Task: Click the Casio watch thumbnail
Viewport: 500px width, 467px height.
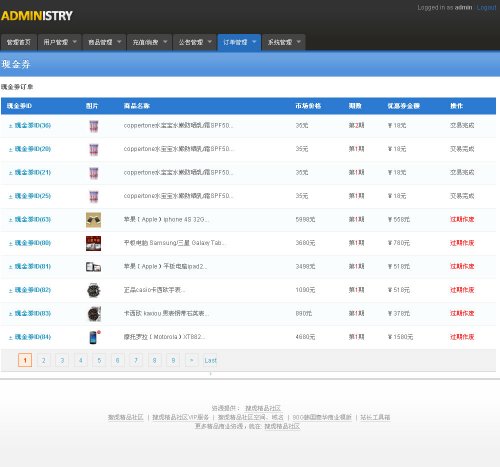Action: (94, 290)
